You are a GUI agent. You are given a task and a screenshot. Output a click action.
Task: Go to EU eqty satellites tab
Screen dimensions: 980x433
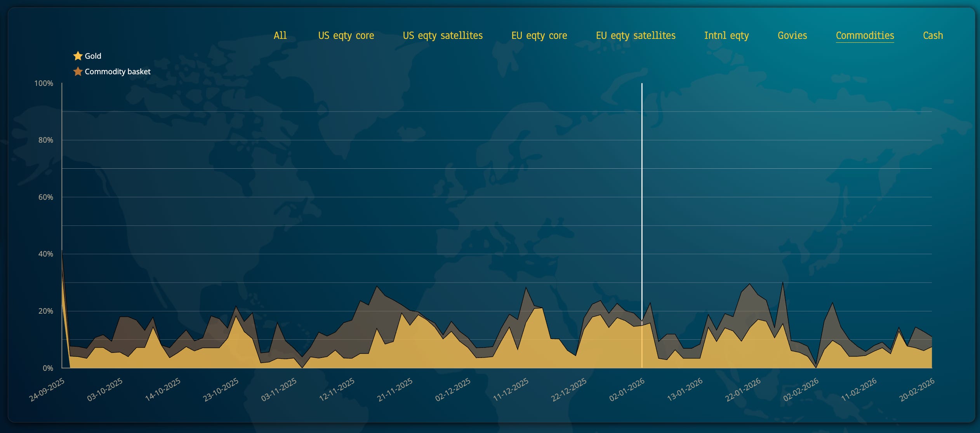(636, 35)
